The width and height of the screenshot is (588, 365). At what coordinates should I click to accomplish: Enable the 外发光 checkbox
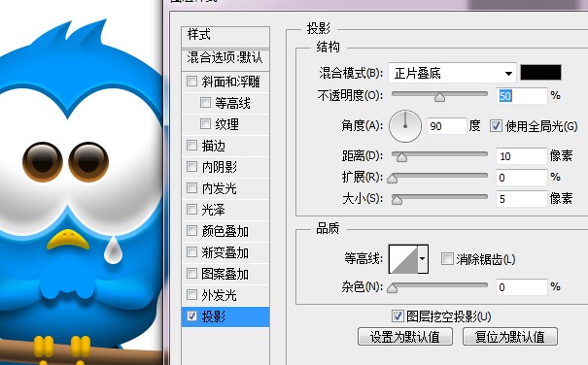pos(191,294)
